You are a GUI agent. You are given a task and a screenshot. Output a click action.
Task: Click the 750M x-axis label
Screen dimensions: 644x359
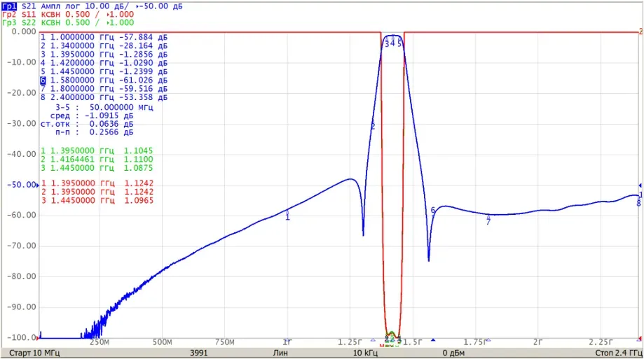[225, 342]
